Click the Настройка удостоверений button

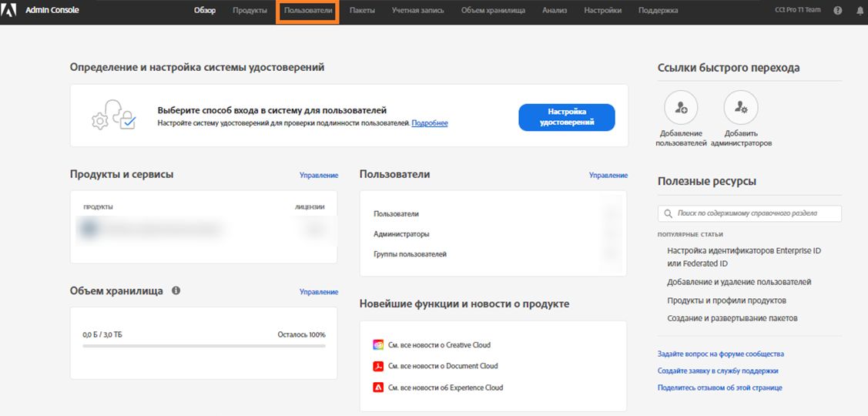[x=566, y=117]
